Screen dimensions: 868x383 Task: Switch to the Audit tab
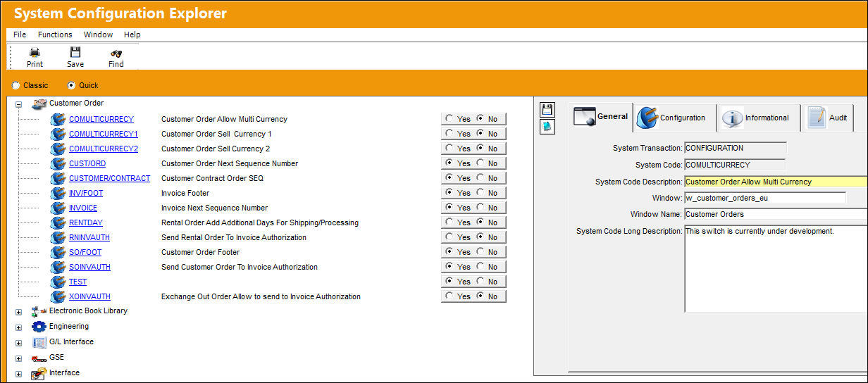pyautogui.click(x=828, y=118)
